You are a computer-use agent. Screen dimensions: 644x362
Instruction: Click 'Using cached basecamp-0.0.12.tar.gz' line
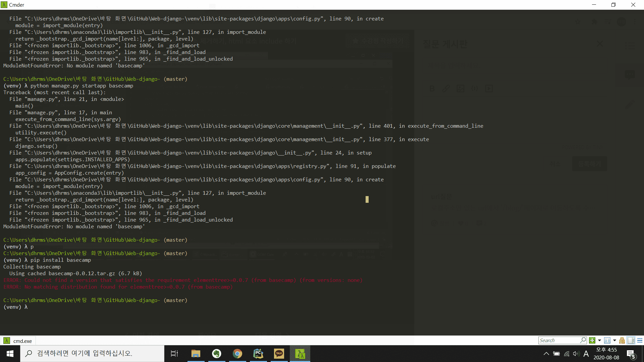click(75, 274)
